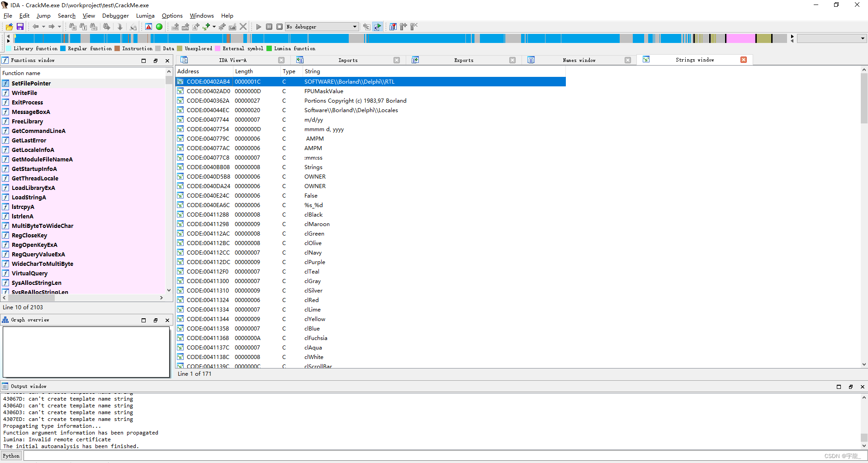This screenshot has width=868, height=463.
Task: Click the toolbar icon left of the highlighted C icon
Action: click(x=367, y=27)
